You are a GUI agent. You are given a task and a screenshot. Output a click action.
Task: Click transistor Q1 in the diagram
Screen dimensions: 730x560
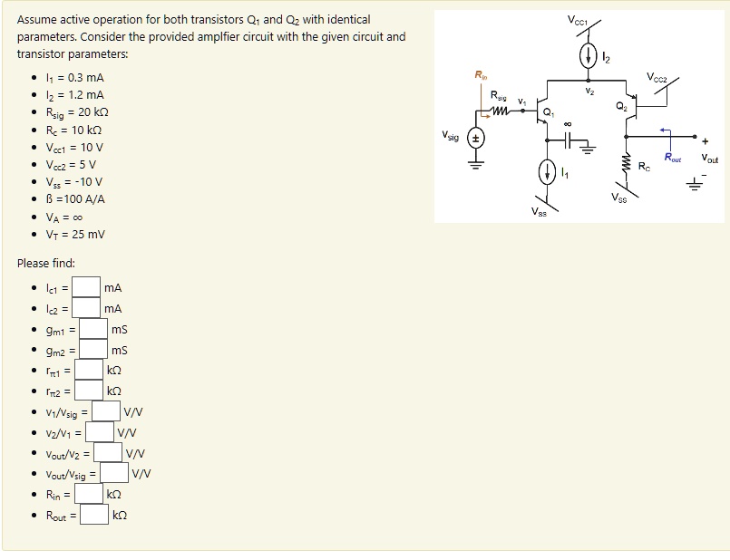pos(540,113)
